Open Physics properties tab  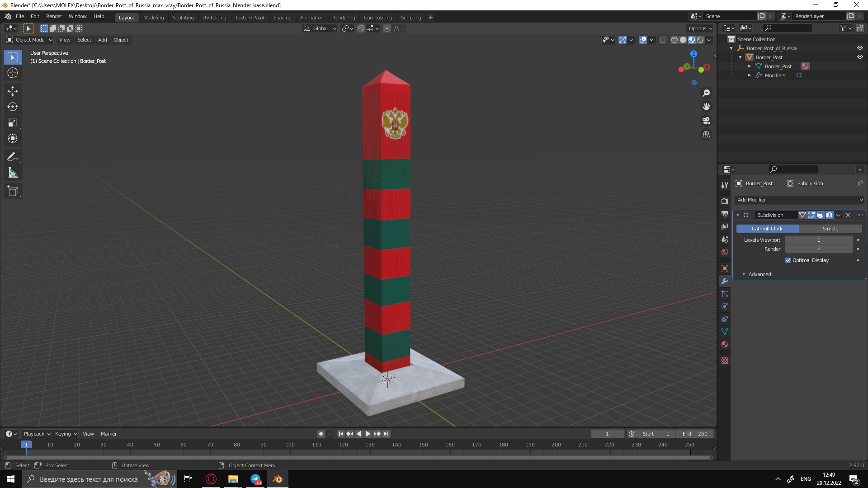coord(725,306)
